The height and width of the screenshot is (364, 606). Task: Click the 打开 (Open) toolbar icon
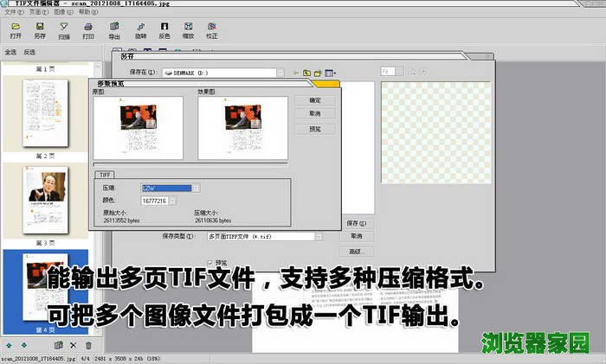tap(16, 31)
